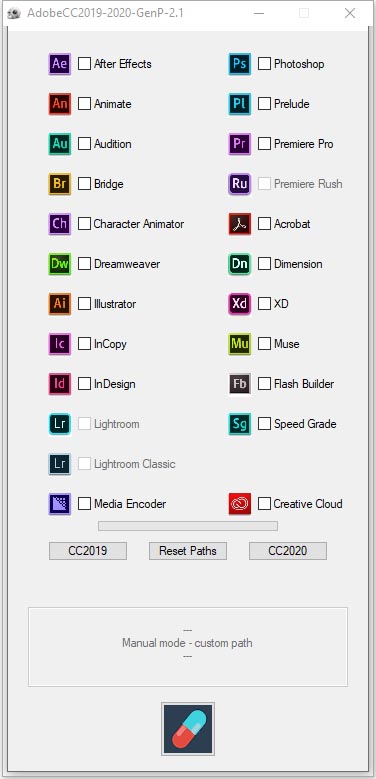Check the Premiere Pro checkbox
376x779 pixels.
265,144
